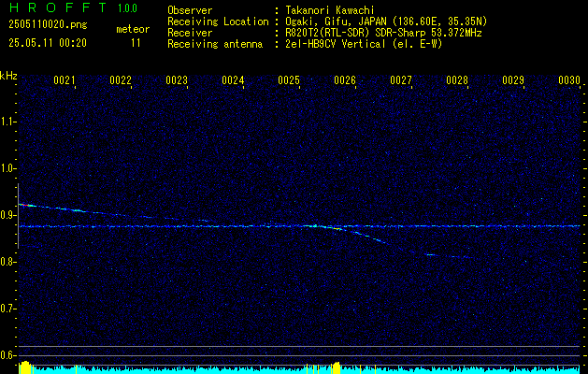Click the meteor count 11
The width and height of the screenshot is (588, 374).
tap(136, 43)
